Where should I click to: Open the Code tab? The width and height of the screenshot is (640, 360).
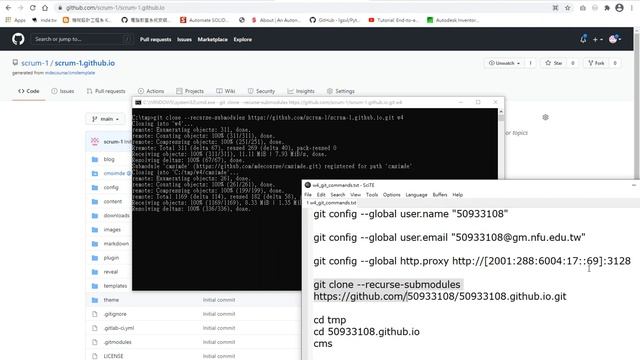coord(29,91)
